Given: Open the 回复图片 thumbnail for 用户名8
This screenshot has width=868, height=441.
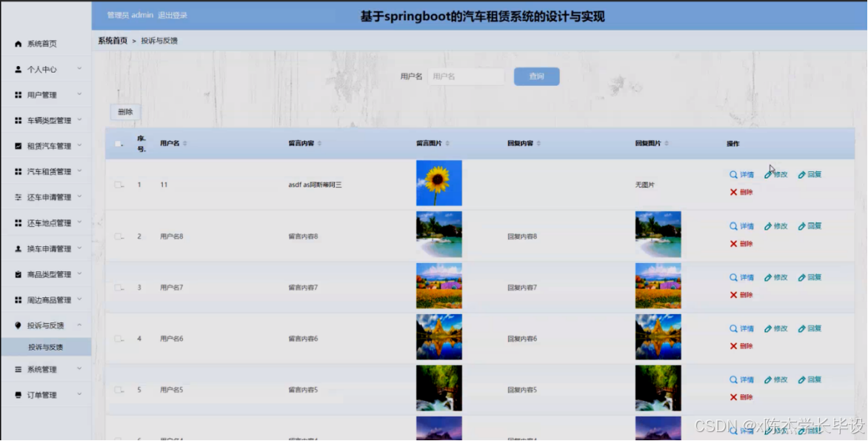Looking at the screenshot, I should click(x=658, y=234).
